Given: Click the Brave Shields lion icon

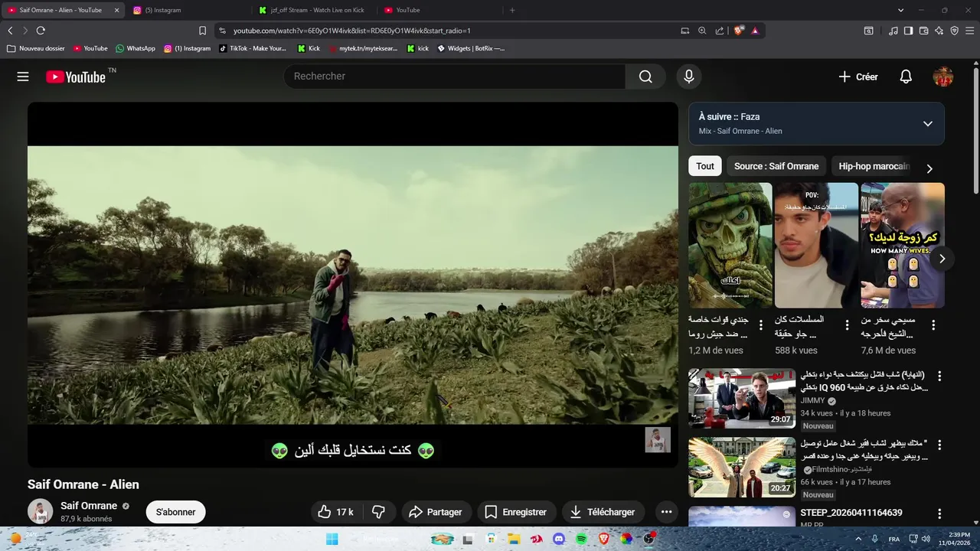Looking at the screenshot, I should [739, 31].
